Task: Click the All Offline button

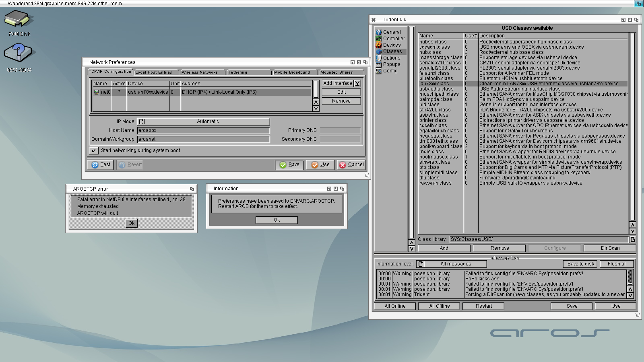Action: pos(440,306)
